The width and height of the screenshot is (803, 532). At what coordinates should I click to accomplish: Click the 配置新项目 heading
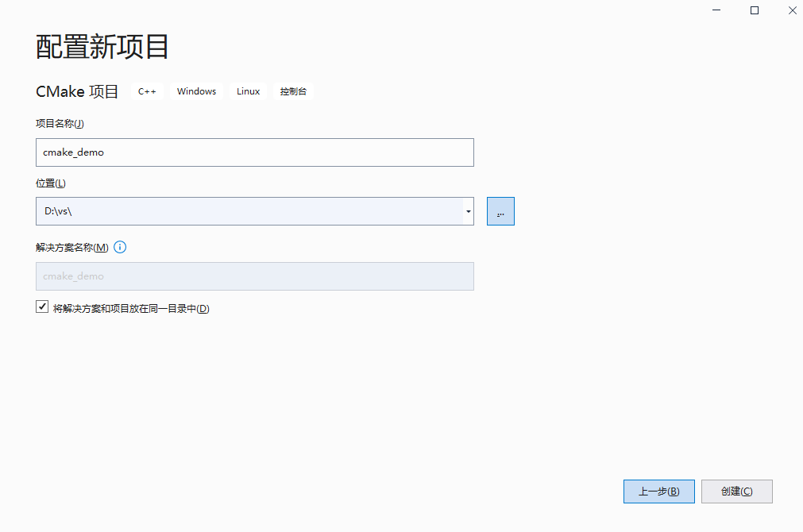tap(102, 47)
